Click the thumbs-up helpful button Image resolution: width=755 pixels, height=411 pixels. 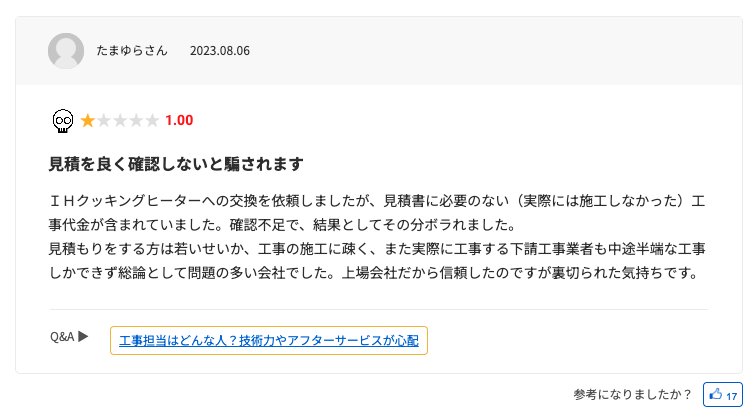pos(722,394)
